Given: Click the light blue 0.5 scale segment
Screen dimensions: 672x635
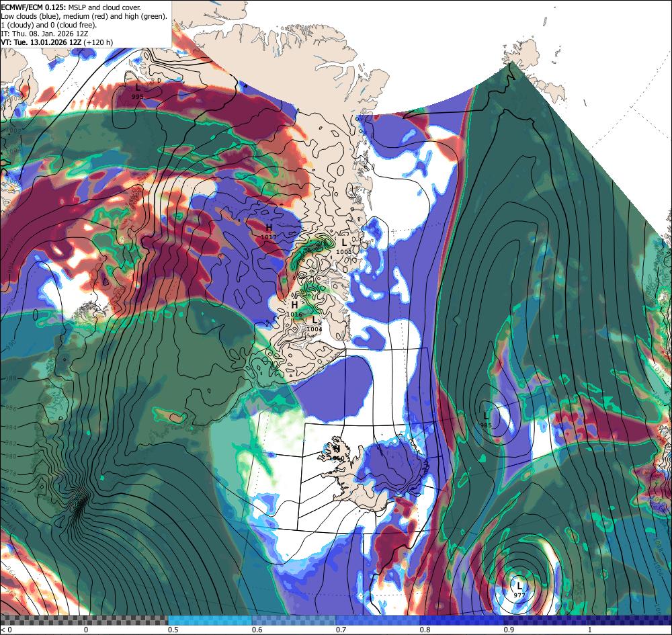Looking at the screenshot, I should point(210,620).
